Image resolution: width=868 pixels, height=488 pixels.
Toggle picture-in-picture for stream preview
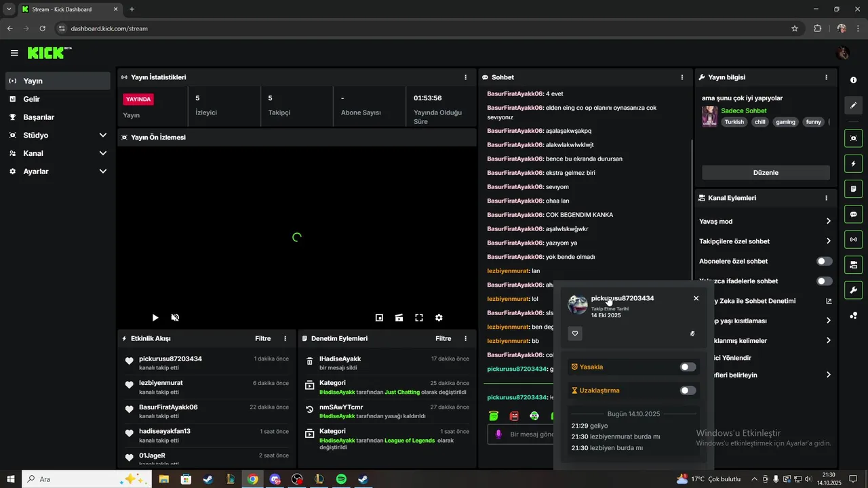(x=379, y=317)
